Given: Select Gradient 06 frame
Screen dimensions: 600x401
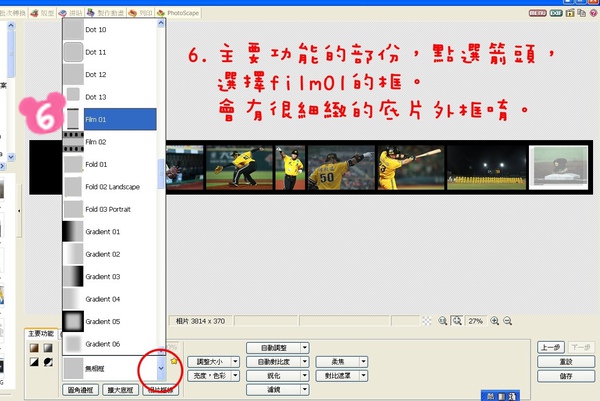Looking at the screenshot, I should [x=109, y=344].
